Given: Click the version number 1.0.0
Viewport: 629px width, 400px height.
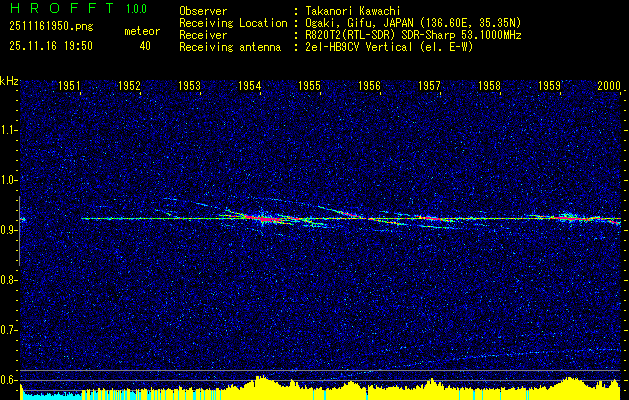Looking at the screenshot, I should click(136, 9).
